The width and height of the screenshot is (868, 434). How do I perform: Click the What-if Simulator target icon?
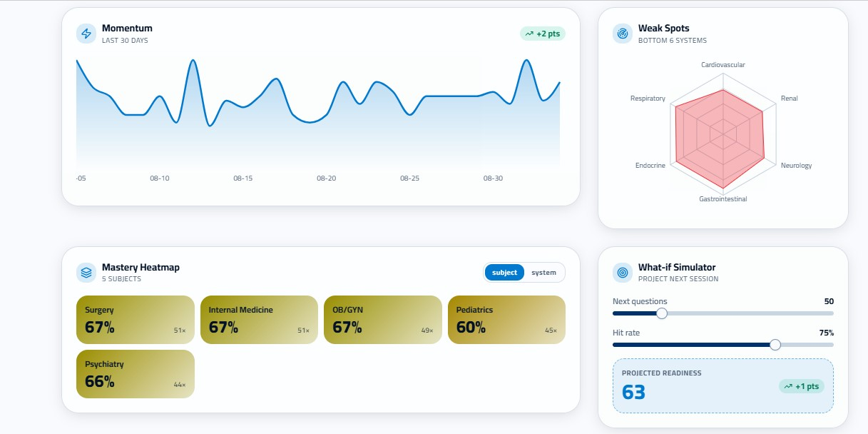[x=623, y=273]
